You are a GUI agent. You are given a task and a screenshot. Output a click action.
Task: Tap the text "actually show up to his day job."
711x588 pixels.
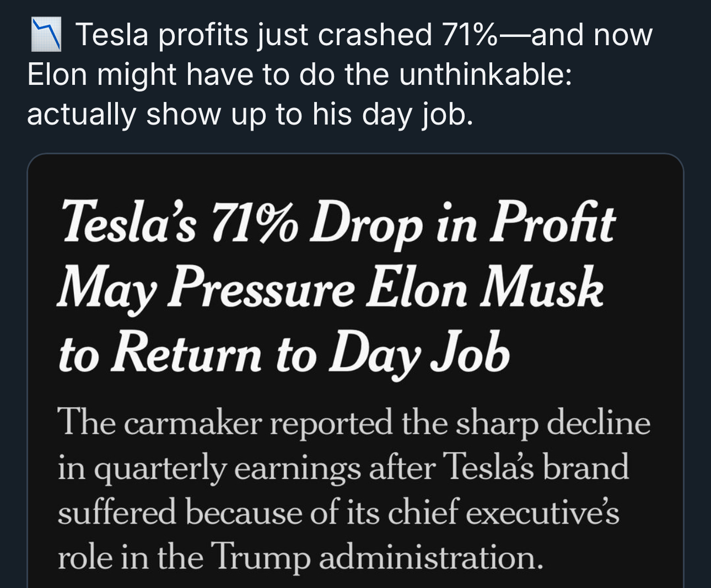tap(250, 115)
